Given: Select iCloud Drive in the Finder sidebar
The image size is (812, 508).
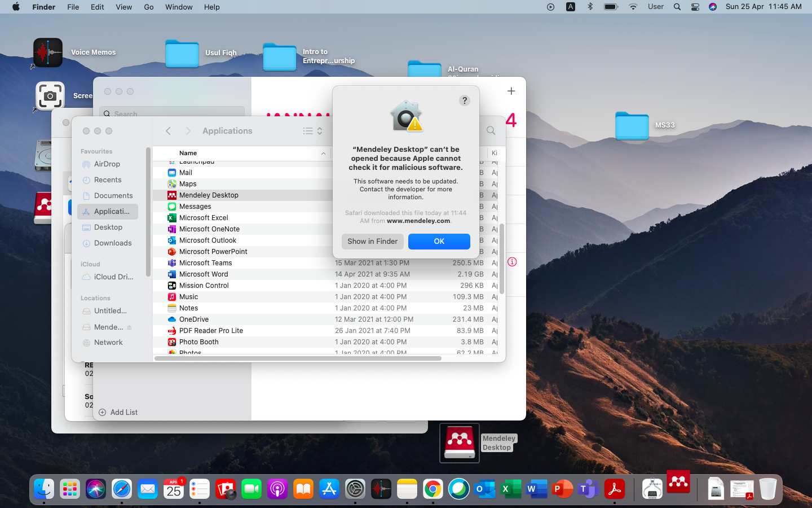Looking at the screenshot, I should pos(107,277).
